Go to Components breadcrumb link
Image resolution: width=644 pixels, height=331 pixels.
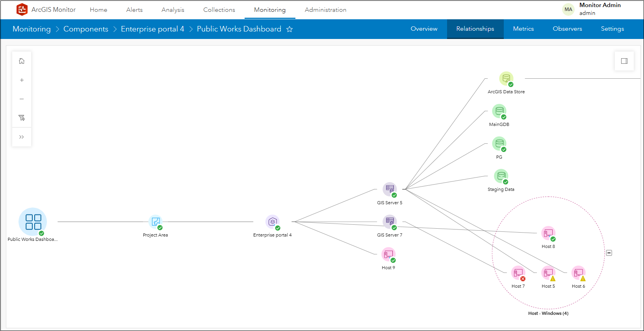point(86,29)
